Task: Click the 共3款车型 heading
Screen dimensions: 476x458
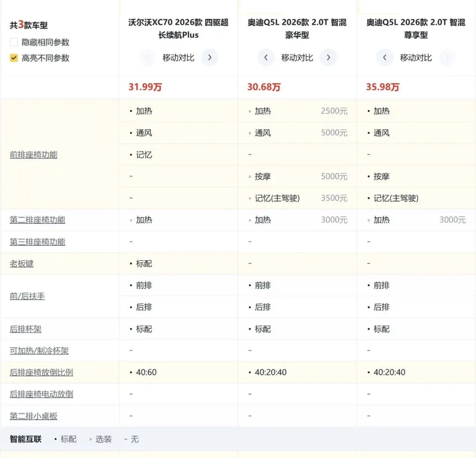Action: 29,25
